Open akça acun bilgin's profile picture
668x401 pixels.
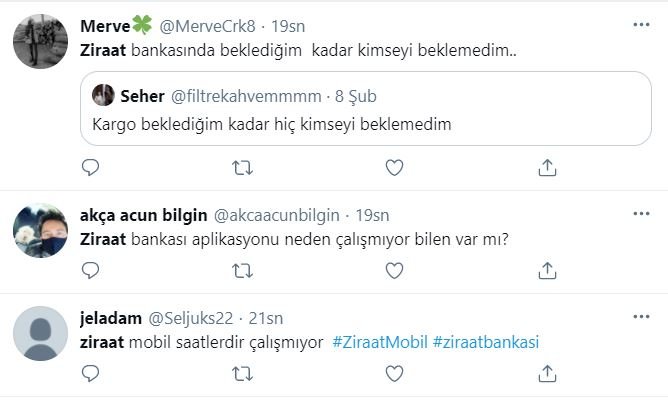click(40, 231)
